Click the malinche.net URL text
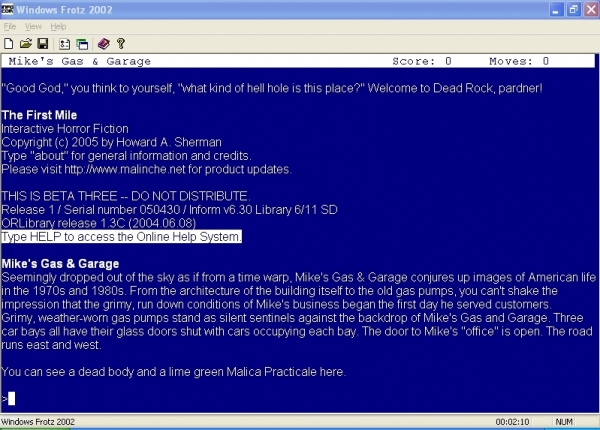Viewport: 600px width, 430px height. 125,169
